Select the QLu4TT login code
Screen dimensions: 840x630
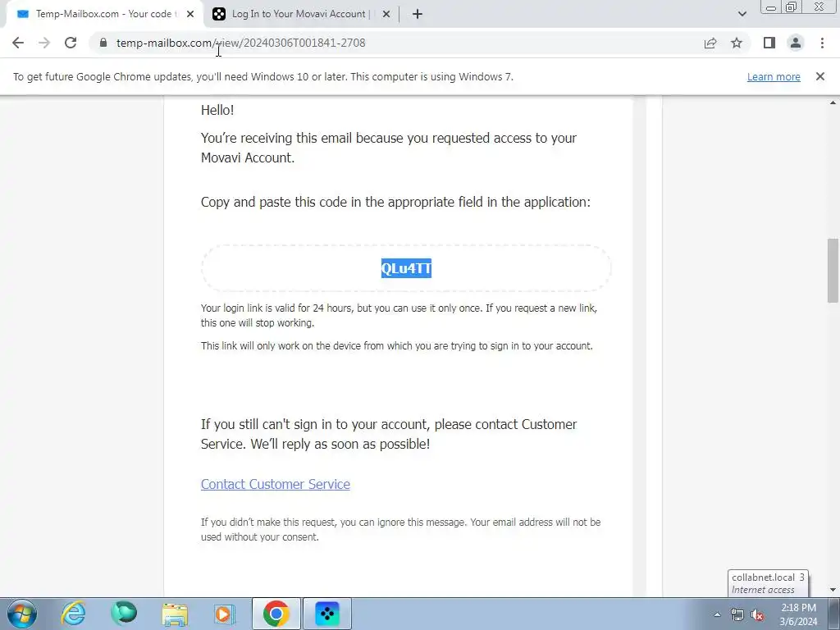pyautogui.click(x=406, y=268)
